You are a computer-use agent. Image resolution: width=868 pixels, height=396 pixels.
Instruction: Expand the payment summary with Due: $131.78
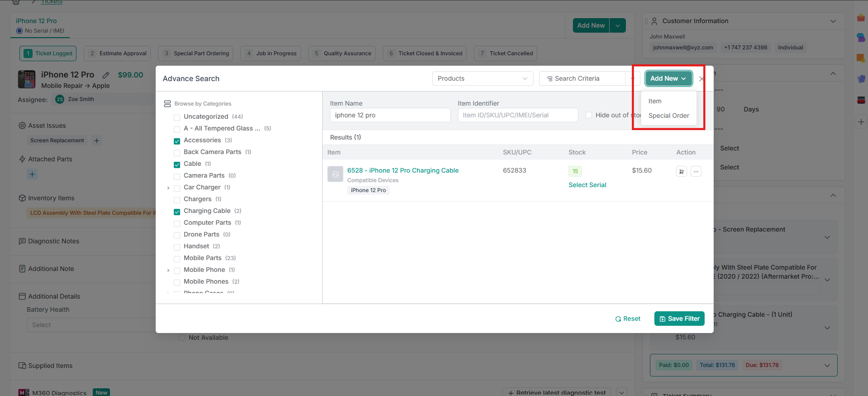click(827, 366)
